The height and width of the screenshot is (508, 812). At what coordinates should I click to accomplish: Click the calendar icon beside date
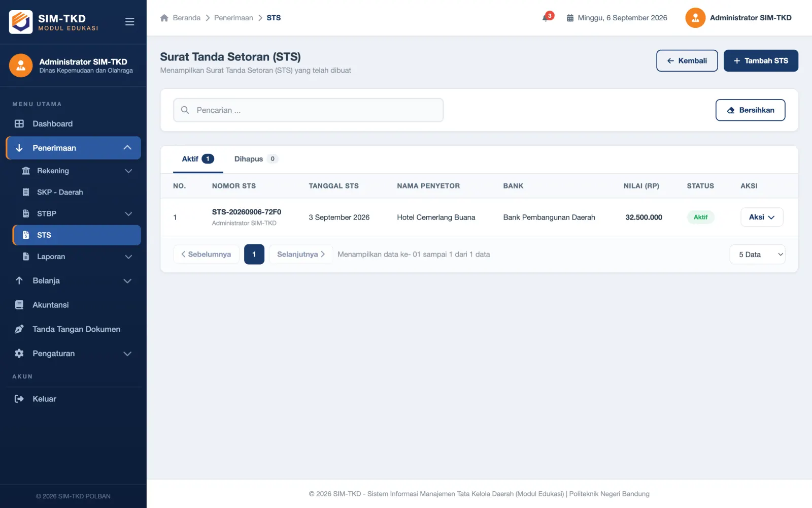pos(570,18)
